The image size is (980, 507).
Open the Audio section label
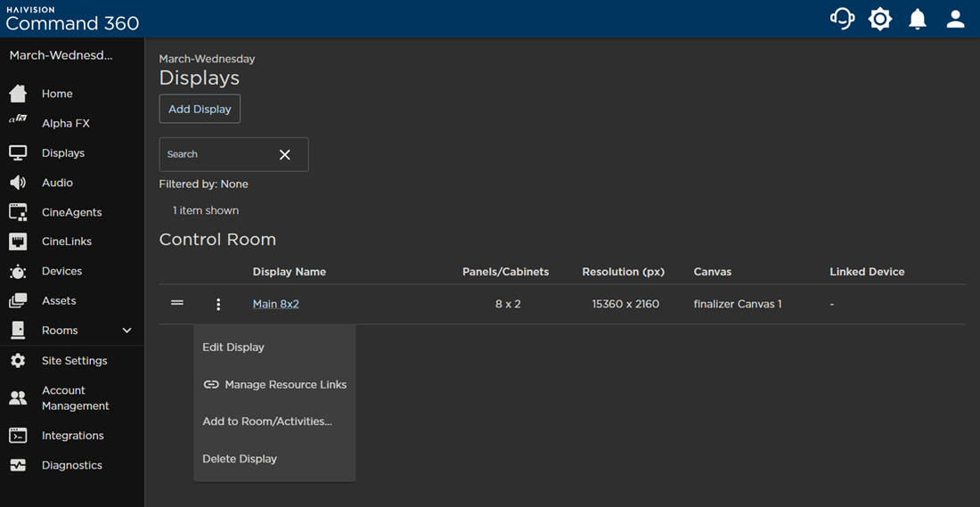[57, 183]
